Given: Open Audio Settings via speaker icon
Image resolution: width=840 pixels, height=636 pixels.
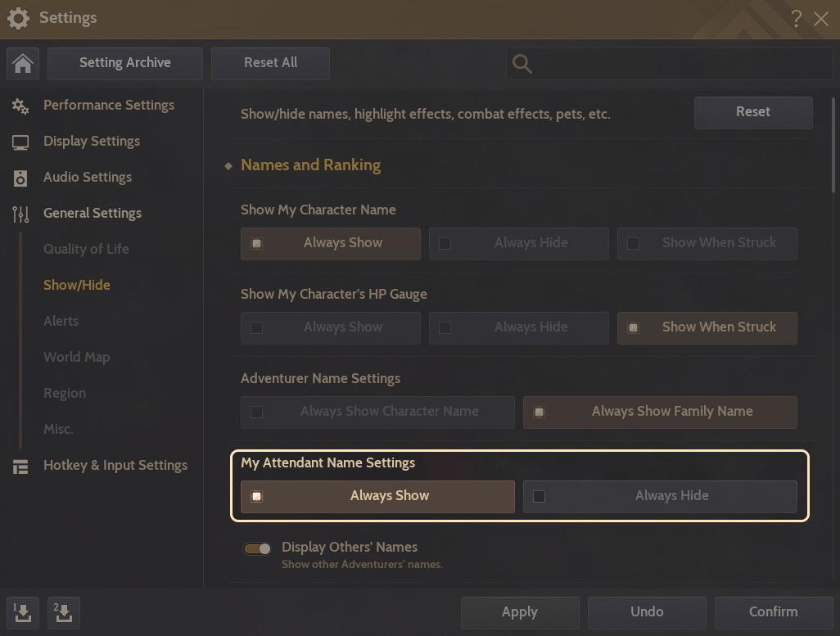Looking at the screenshot, I should pyautogui.click(x=20, y=178).
